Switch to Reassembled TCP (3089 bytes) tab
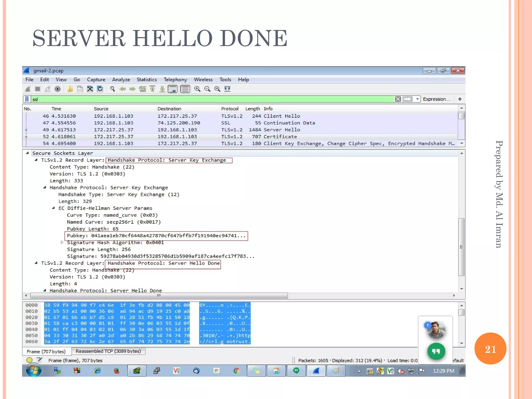 (x=108, y=351)
